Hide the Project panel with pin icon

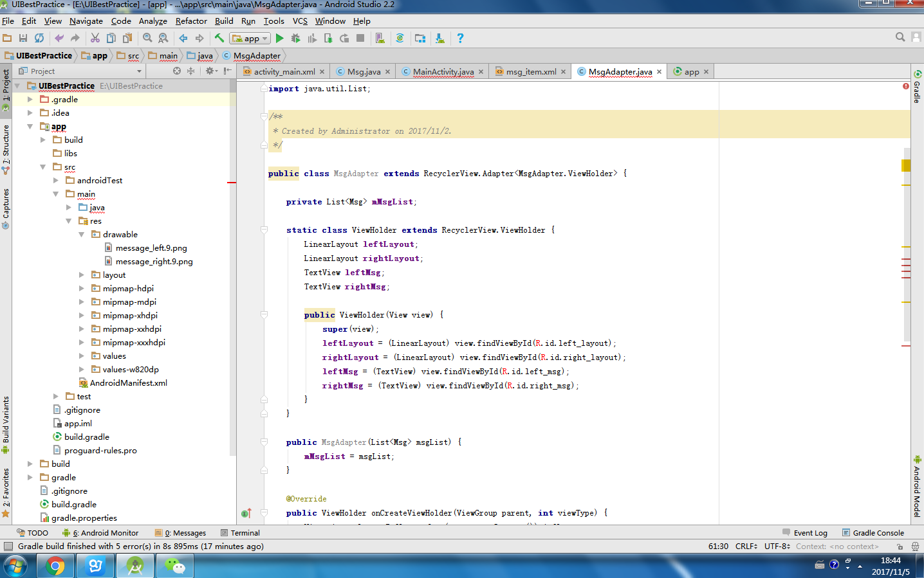click(x=227, y=71)
